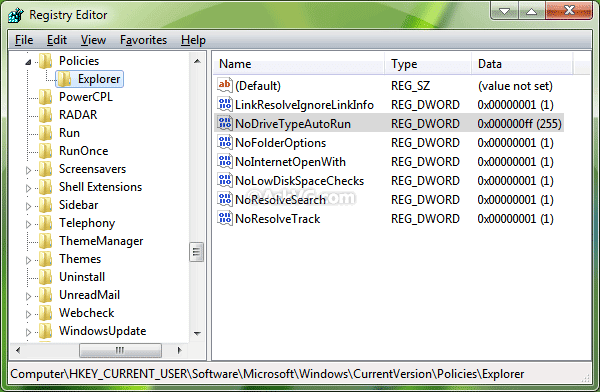Click the Webcheck folder icon

[x=46, y=313]
